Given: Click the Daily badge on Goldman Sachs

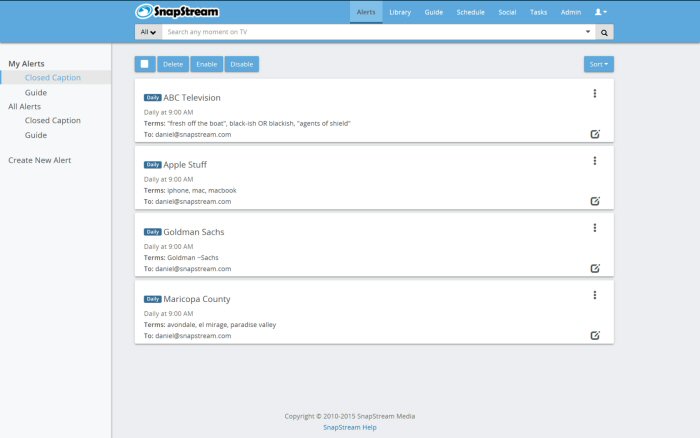Looking at the screenshot, I should (x=153, y=232).
